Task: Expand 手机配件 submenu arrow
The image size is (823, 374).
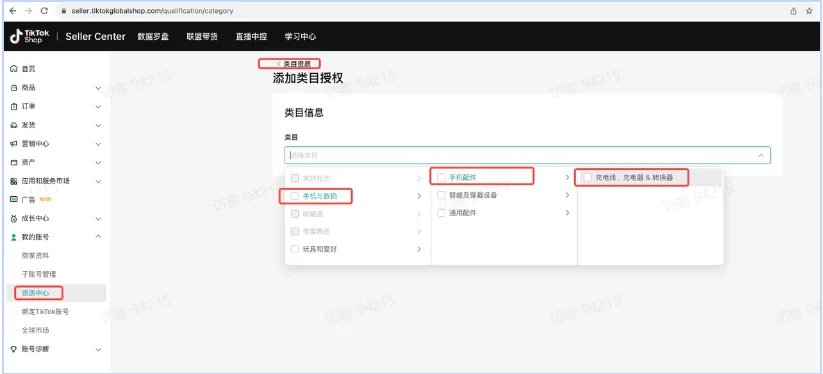Action: click(567, 178)
